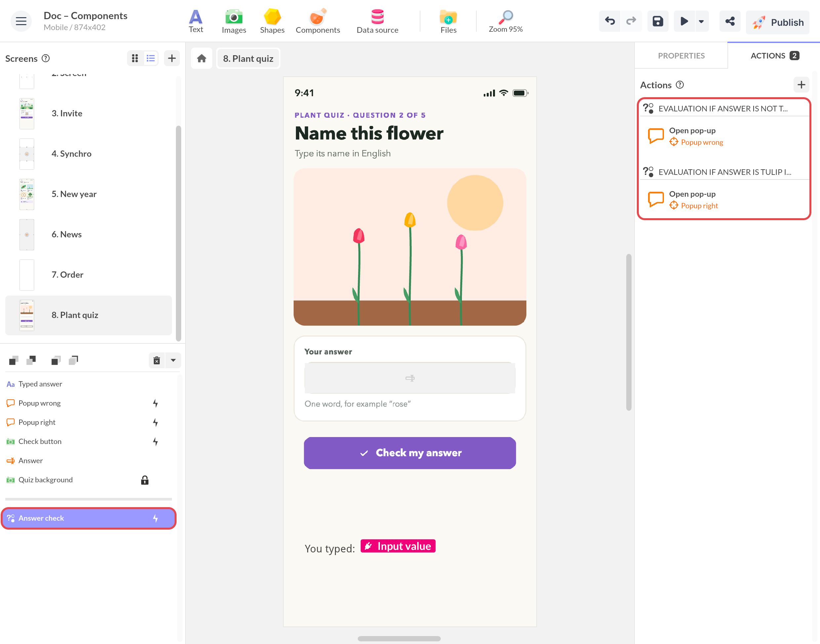Viewport: 820px width, 644px height.
Task: Run the preview play button
Action: (684, 21)
